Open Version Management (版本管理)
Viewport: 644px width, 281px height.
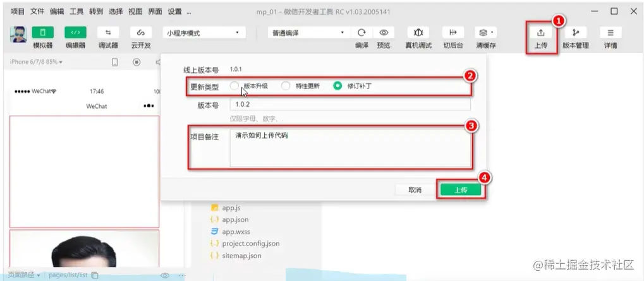575,32
